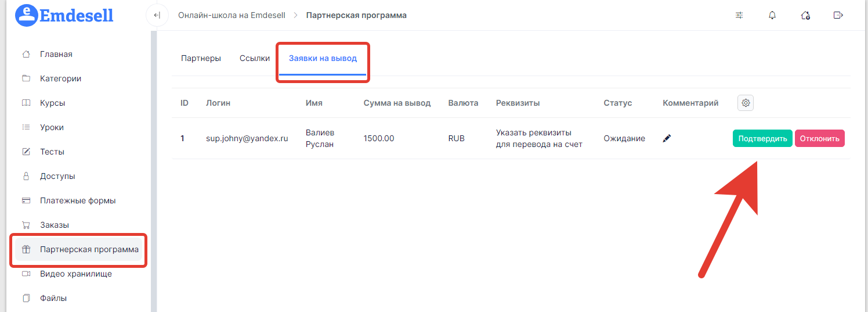
Task: Click name Валиев Руслан cell
Action: pyautogui.click(x=320, y=138)
